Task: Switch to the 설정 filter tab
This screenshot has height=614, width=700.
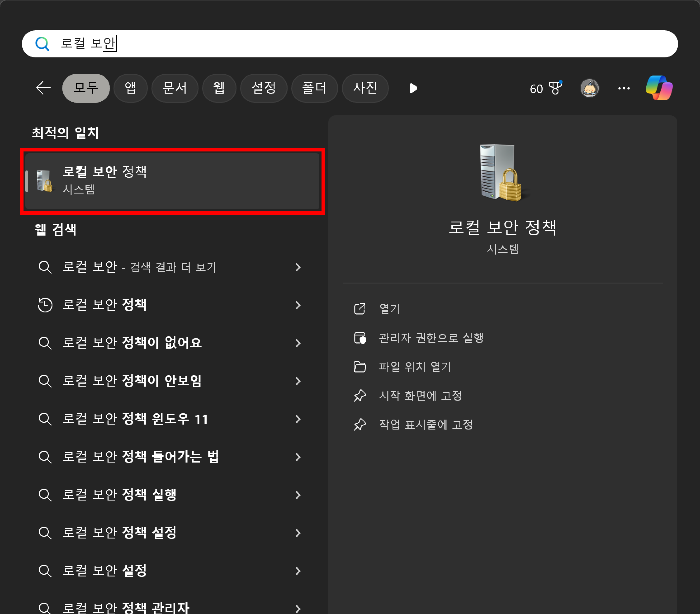Action: (x=264, y=88)
